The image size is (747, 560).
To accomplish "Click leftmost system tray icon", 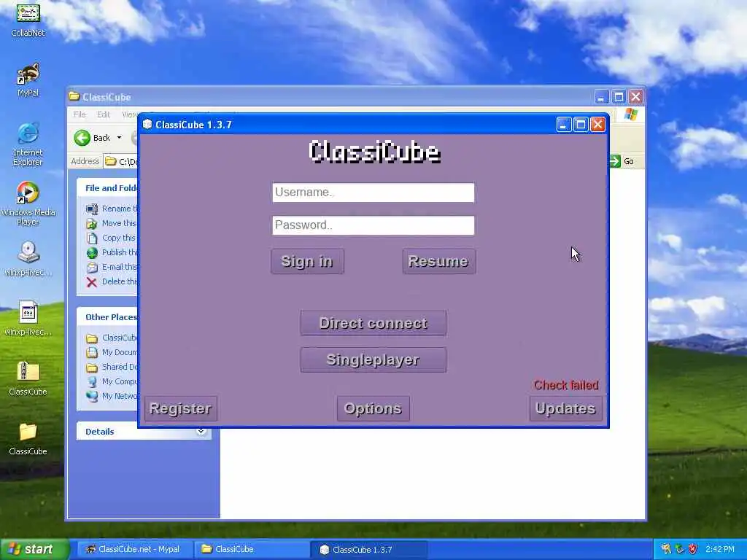I will tap(666, 550).
